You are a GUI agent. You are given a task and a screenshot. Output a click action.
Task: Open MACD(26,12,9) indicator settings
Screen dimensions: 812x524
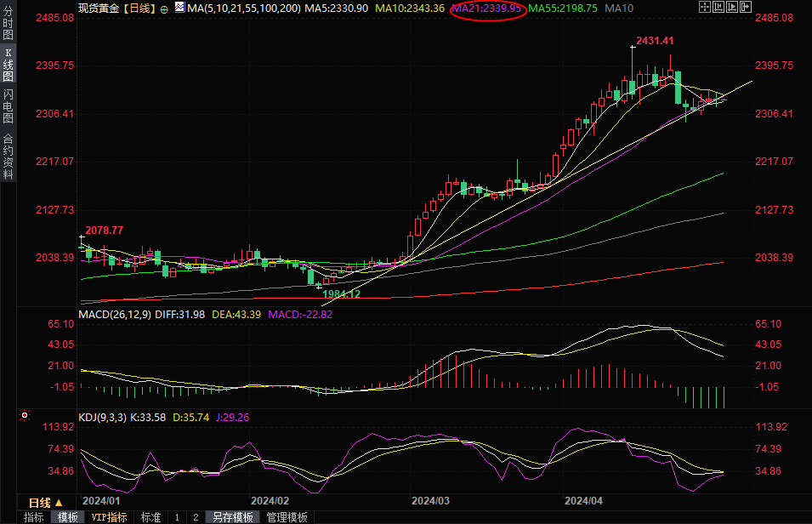(x=114, y=314)
